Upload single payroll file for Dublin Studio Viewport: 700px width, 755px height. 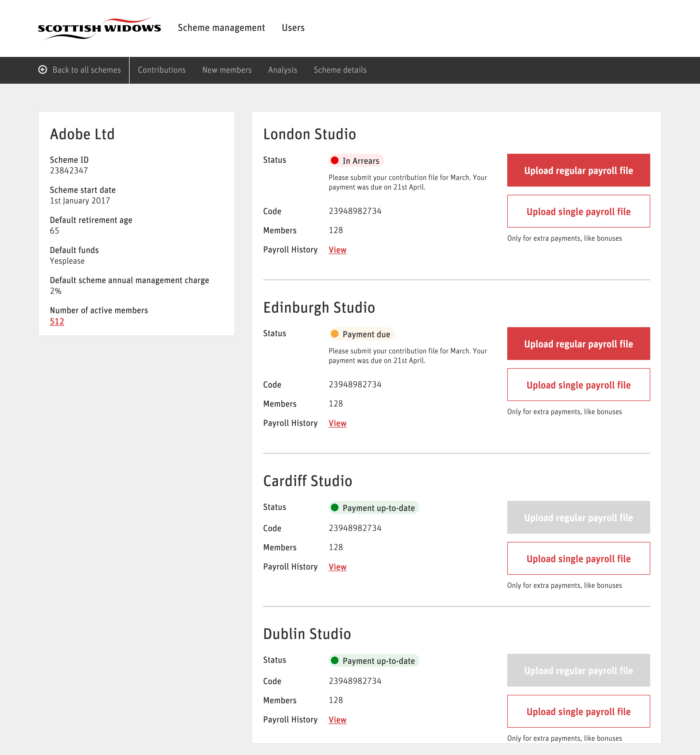(x=578, y=712)
